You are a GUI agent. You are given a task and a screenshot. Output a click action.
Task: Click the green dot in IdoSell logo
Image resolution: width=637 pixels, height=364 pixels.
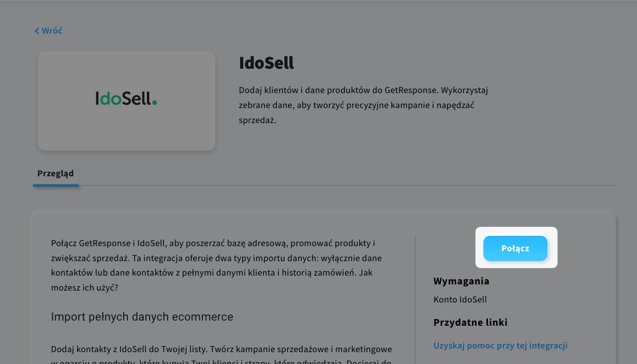tap(155, 103)
